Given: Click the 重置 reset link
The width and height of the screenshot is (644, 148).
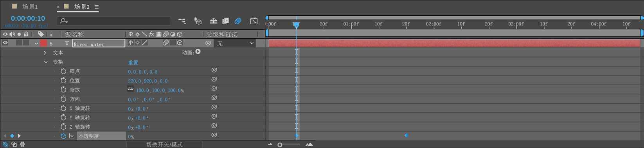Looking at the screenshot, I should point(133,63).
